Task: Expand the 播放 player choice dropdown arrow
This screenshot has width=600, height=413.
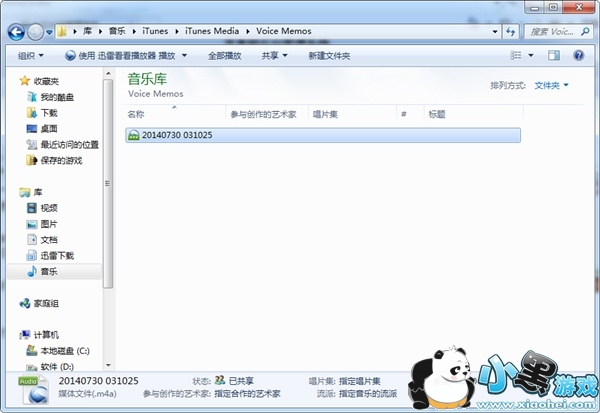Action: (184, 56)
